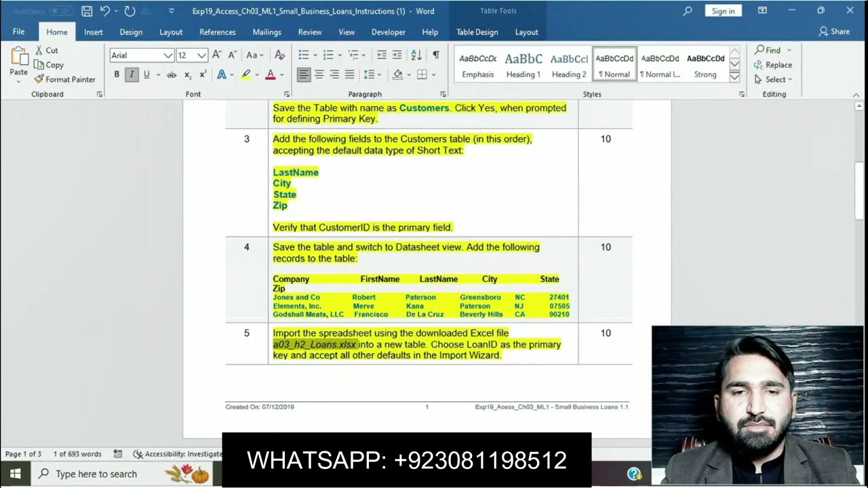Click the Share button
The width and height of the screenshot is (868, 488).
coord(834,31)
